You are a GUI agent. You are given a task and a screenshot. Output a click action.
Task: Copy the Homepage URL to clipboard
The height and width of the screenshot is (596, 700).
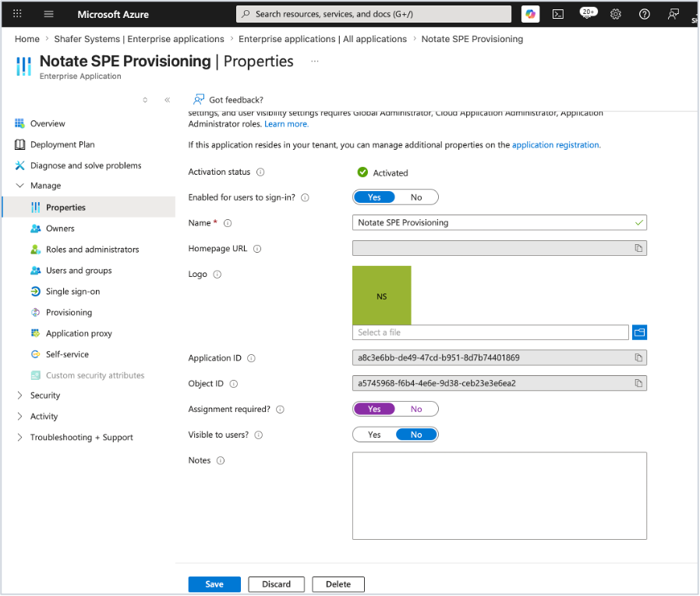[x=638, y=248]
